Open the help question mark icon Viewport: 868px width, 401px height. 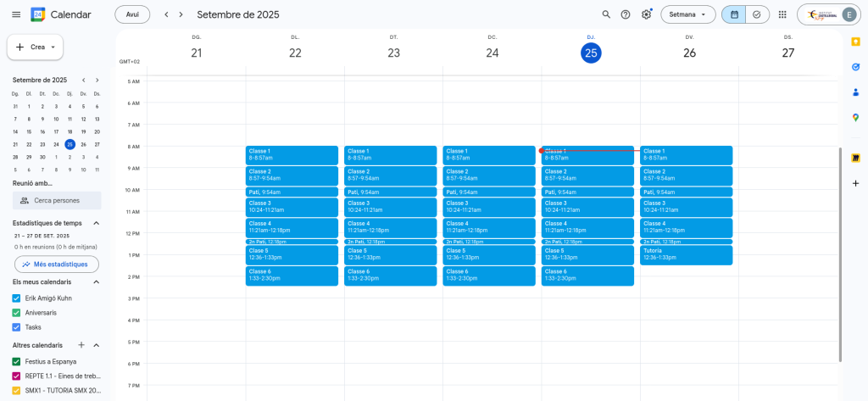click(x=626, y=14)
